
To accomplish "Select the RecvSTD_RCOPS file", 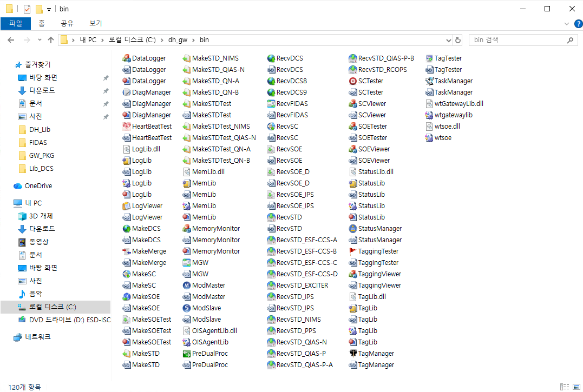I will coord(382,70).
